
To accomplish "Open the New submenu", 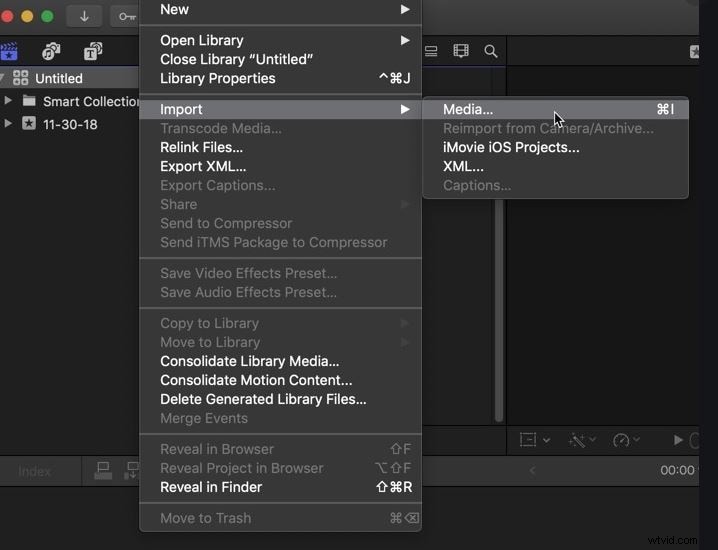I will coord(280,9).
